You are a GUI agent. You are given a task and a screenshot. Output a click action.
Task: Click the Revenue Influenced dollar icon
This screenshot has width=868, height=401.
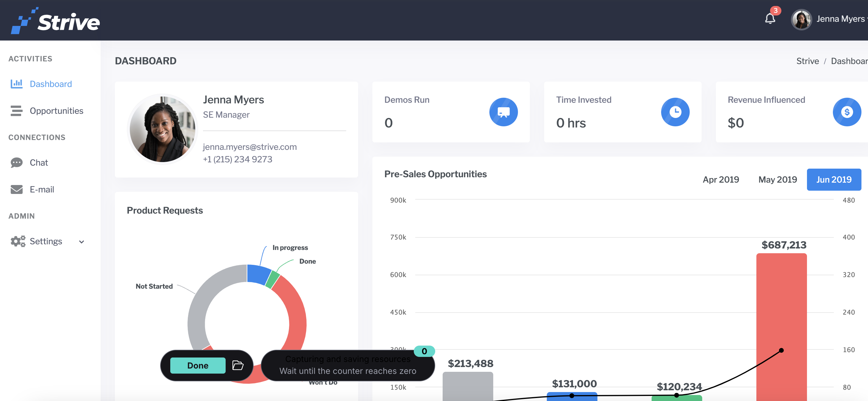[847, 112]
